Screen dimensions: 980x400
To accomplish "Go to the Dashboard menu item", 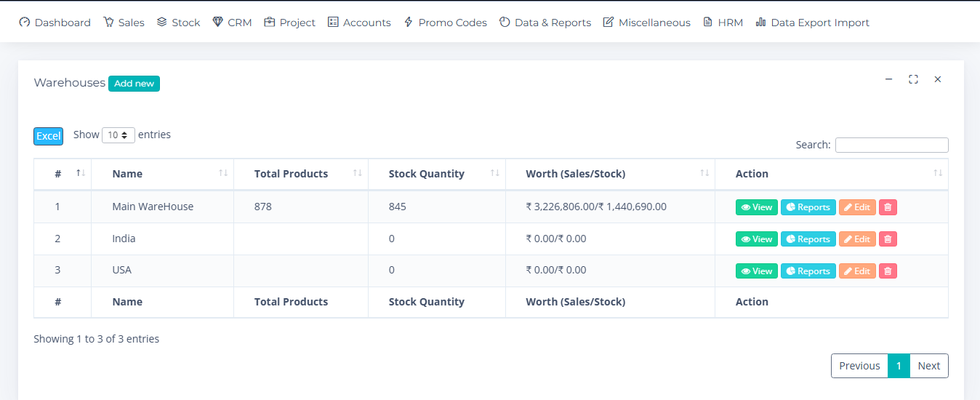I will click(55, 23).
